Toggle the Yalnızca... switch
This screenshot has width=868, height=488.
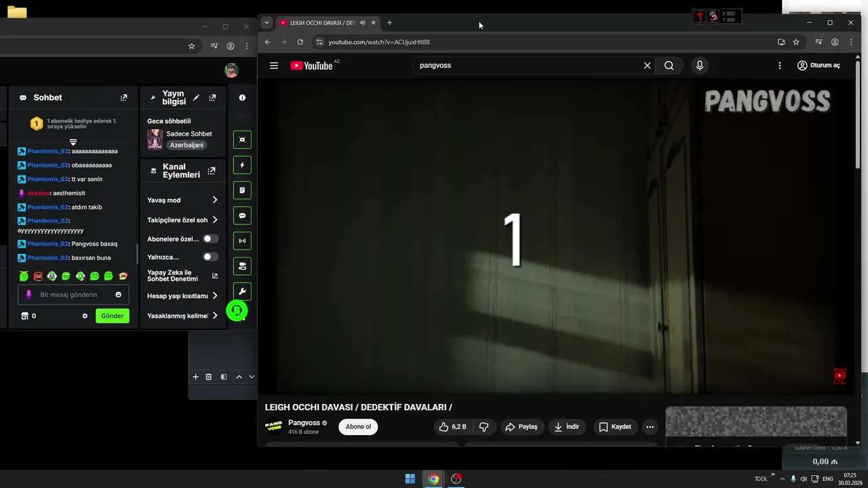click(x=211, y=257)
